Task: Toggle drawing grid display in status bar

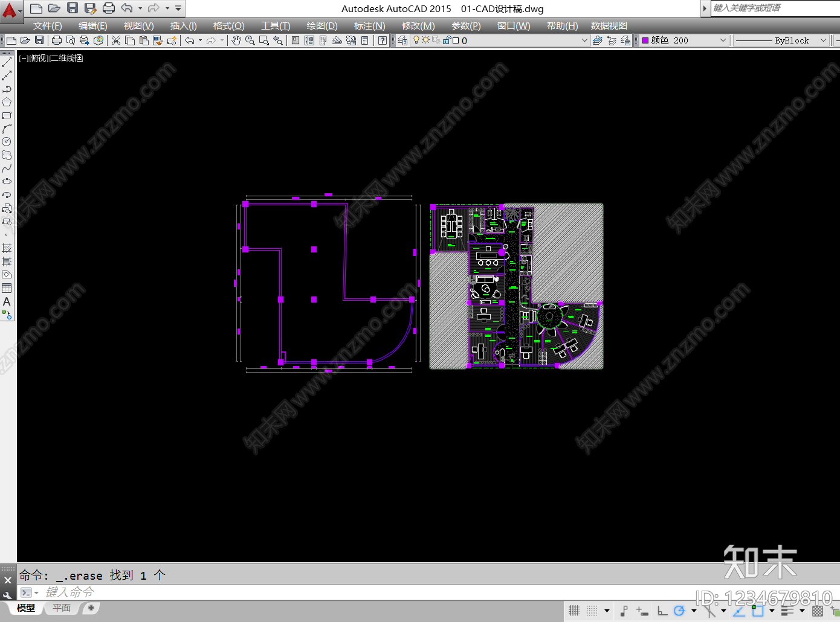Action: click(574, 611)
